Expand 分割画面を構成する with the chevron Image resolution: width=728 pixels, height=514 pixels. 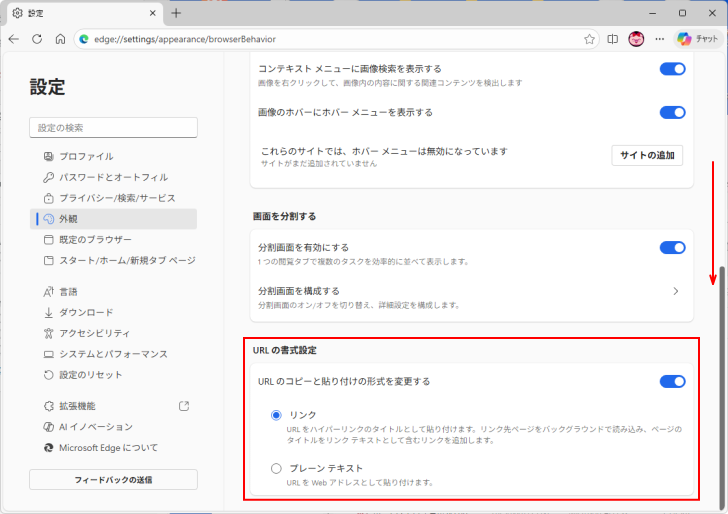tap(676, 291)
